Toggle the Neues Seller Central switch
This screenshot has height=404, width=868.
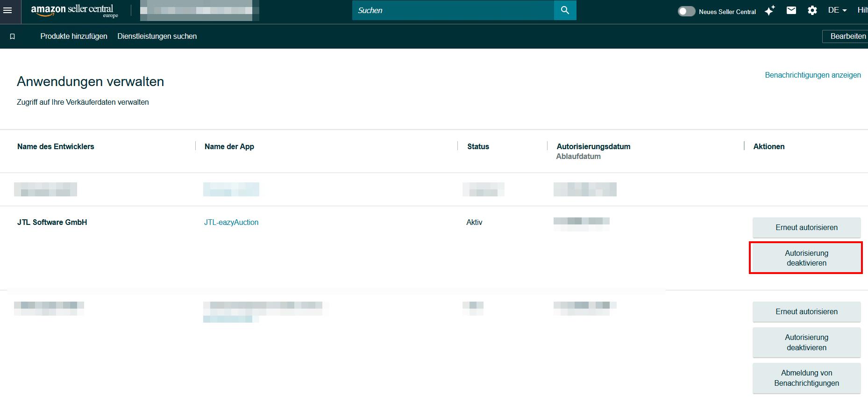686,11
